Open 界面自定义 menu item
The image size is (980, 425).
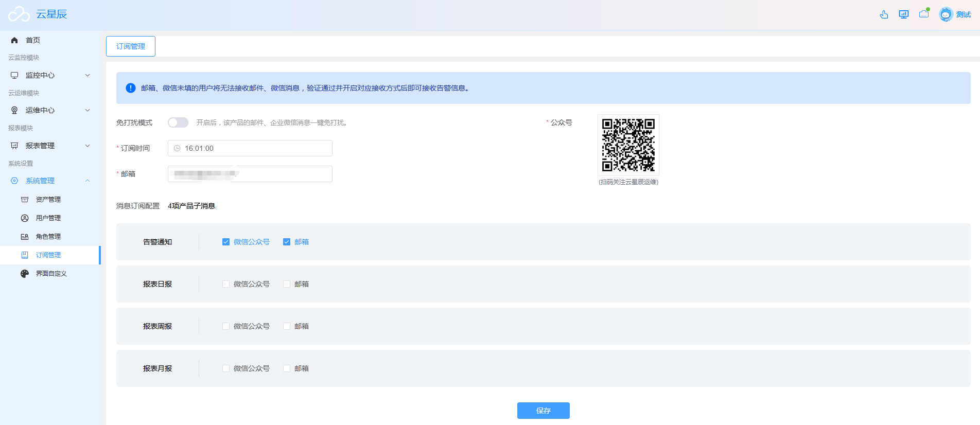[50, 274]
